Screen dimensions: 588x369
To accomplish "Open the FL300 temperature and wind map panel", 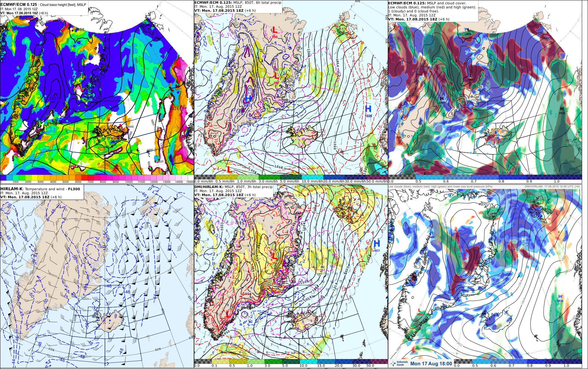I will 97,277.
